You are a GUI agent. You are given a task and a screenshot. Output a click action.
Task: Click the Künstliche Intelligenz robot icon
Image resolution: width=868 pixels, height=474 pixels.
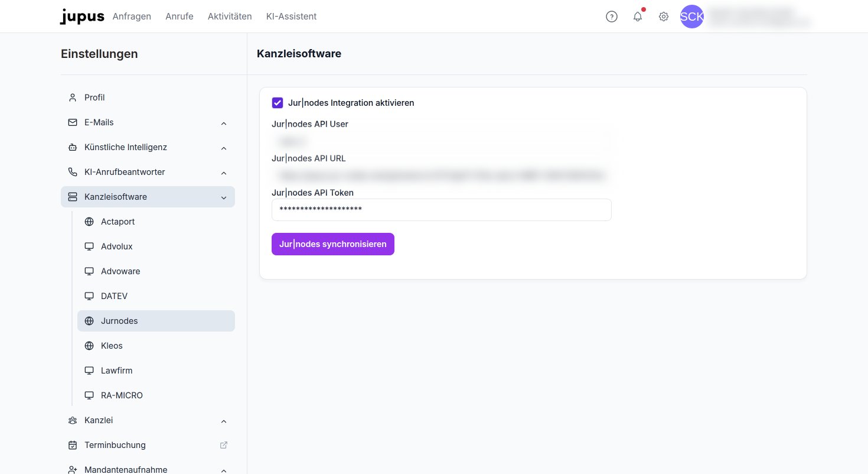click(73, 147)
